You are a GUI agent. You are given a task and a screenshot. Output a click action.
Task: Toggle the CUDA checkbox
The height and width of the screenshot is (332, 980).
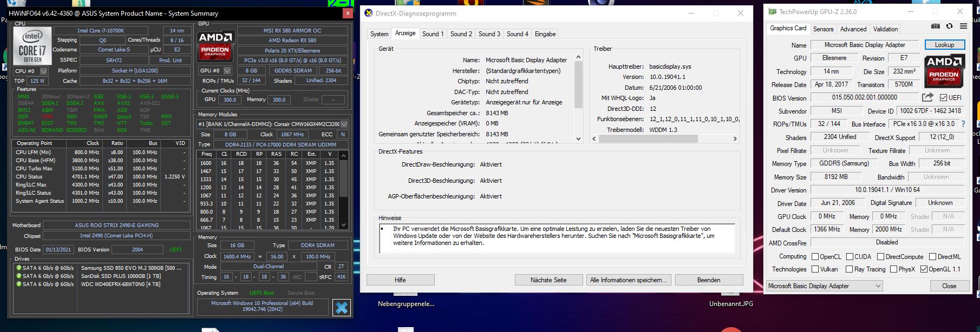click(x=850, y=257)
